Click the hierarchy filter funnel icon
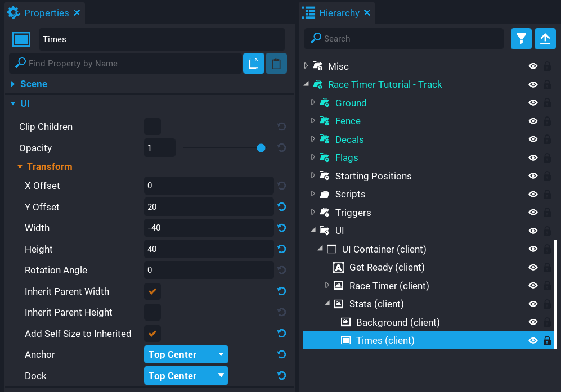The image size is (561, 392). tap(521, 39)
